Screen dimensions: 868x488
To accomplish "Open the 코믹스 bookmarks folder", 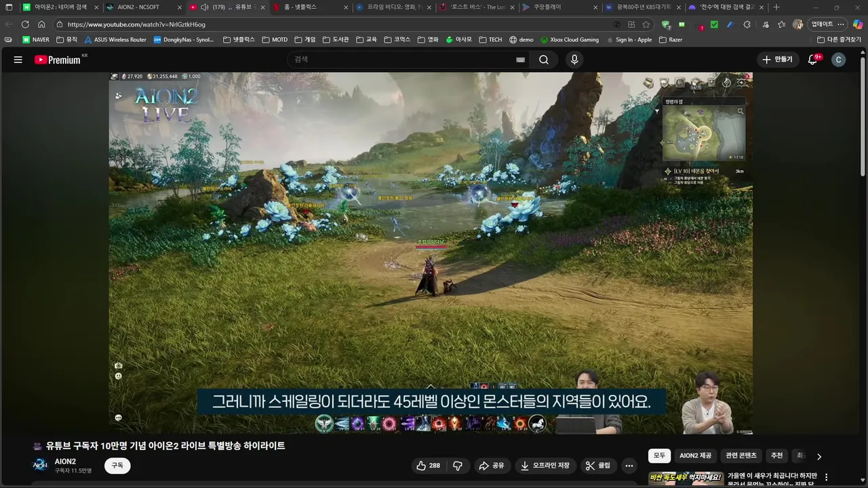I will click(397, 39).
